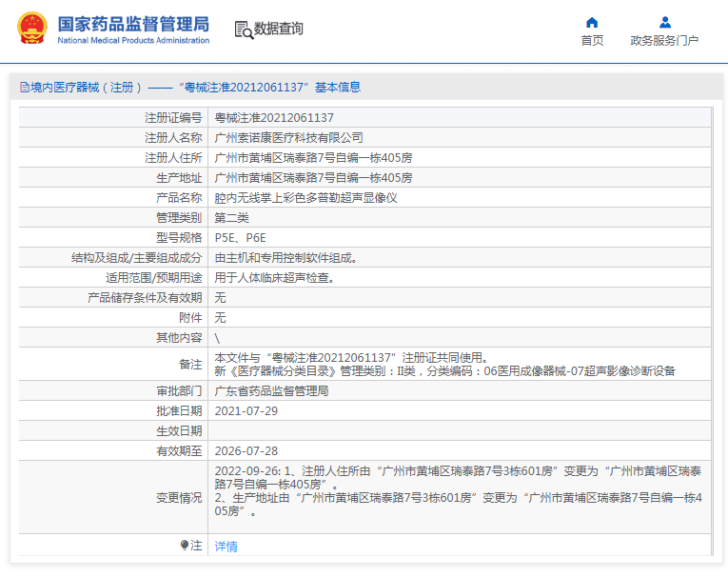The image size is (728, 577).
Task: Open the 数据查询 text link
Action: (279, 30)
